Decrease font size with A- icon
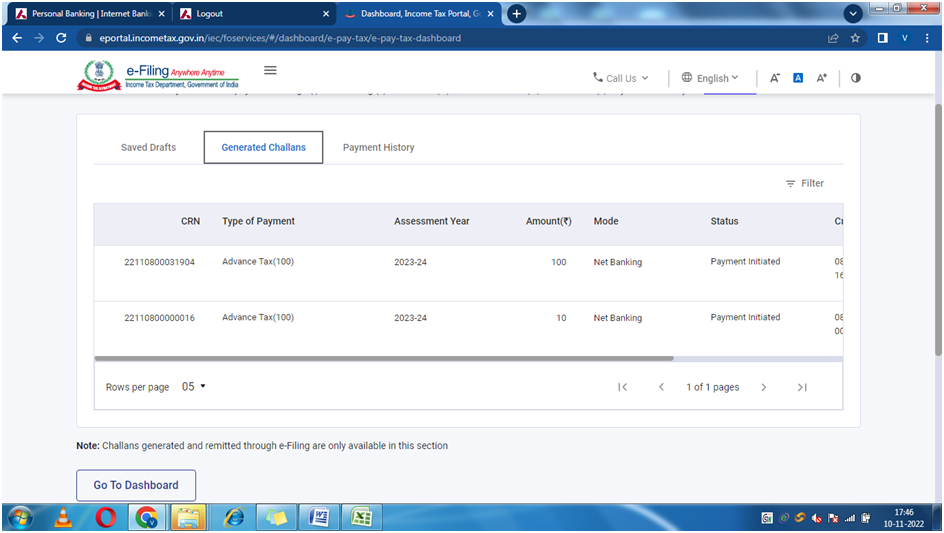Viewport: 944px width, 533px height. [775, 78]
